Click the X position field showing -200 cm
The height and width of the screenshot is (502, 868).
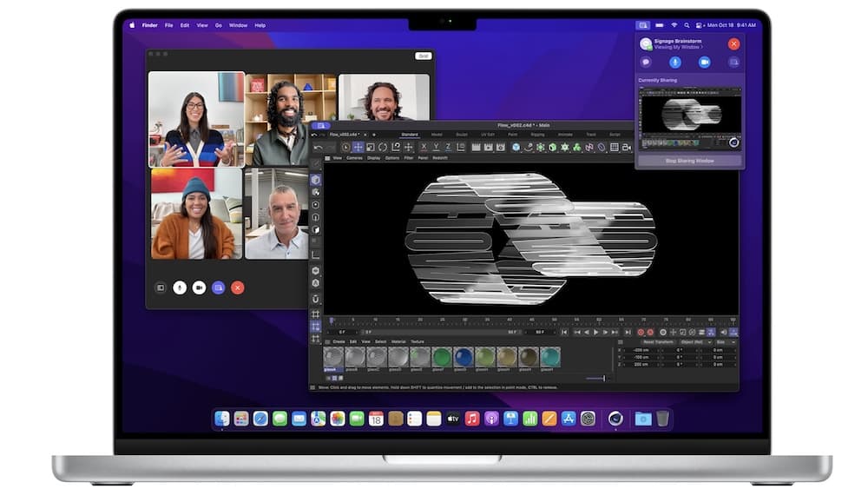(x=641, y=350)
